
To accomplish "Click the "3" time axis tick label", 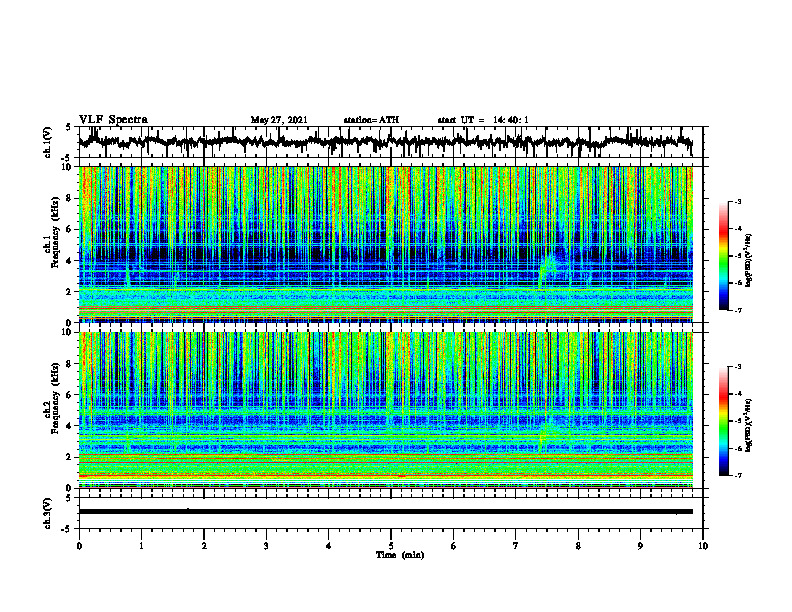I will coord(266,546).
